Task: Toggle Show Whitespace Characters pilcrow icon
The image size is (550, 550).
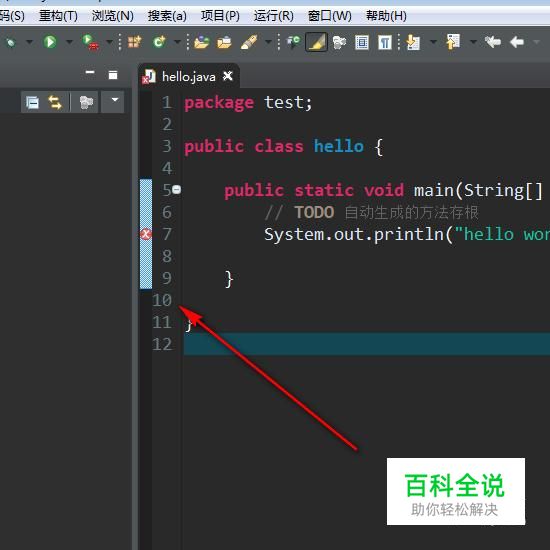Action: (384, 42)
